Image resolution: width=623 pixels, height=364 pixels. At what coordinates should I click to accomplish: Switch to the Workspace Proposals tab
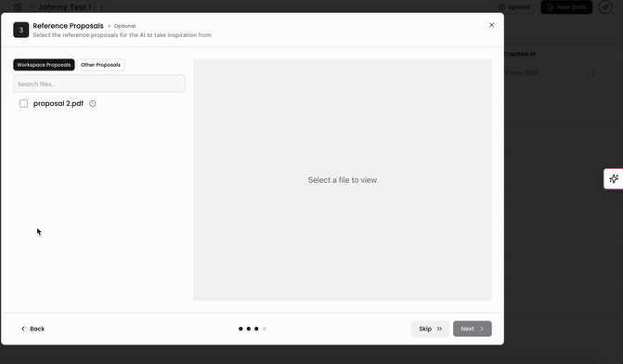point(44,65)
